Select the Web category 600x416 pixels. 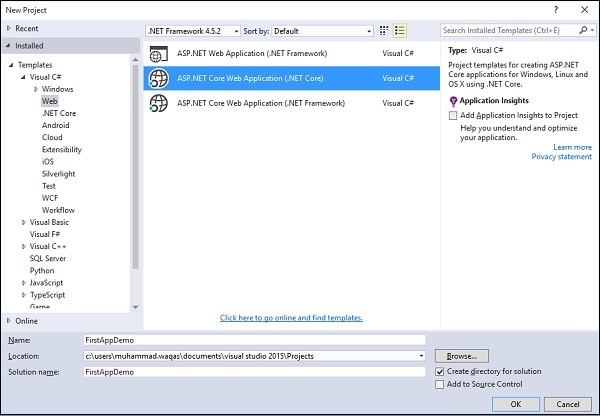[x=49, y=101]
